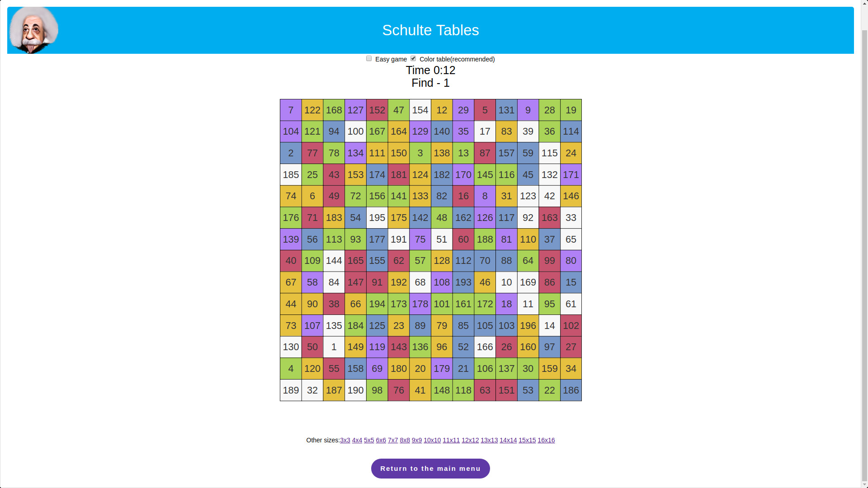Click the Einstein logo image
The image size is (868, 488).
pos(34,30)
